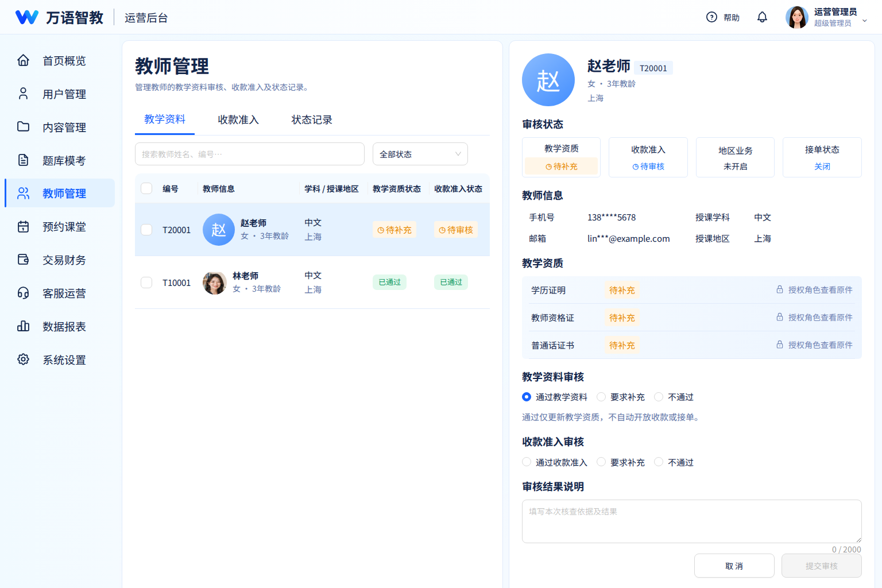Screen dimensions: 882x588
Task: Switch to the 状态记录 tab
Action: click(x=312, y=119)
